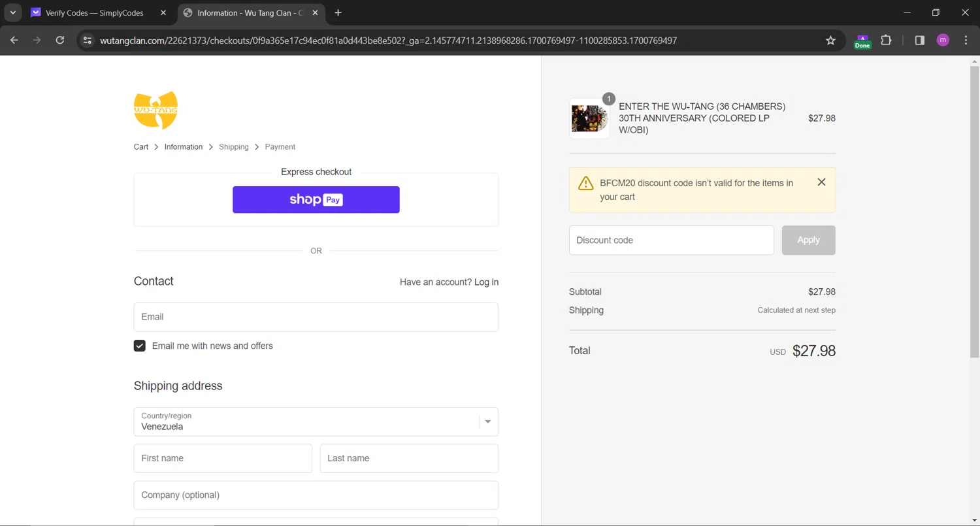
Task: Switch to the Verify Codes SimplyCodes tab
Action: coord(99,13)
